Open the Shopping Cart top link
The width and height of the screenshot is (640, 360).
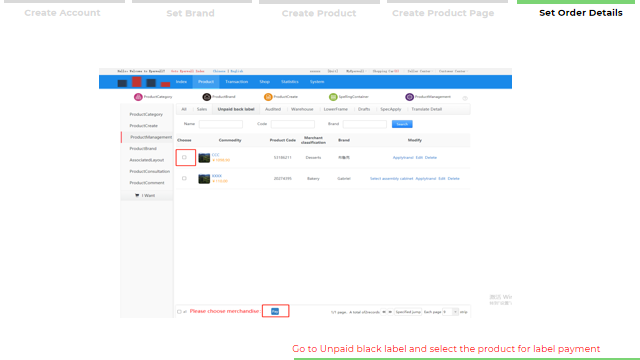386,71
